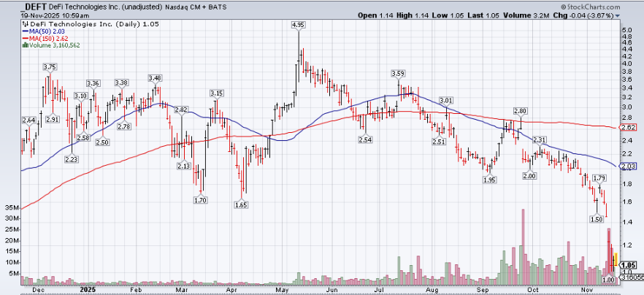Click the OHLC bar icon beside DeFi Technologies legend

pos(26,24)
